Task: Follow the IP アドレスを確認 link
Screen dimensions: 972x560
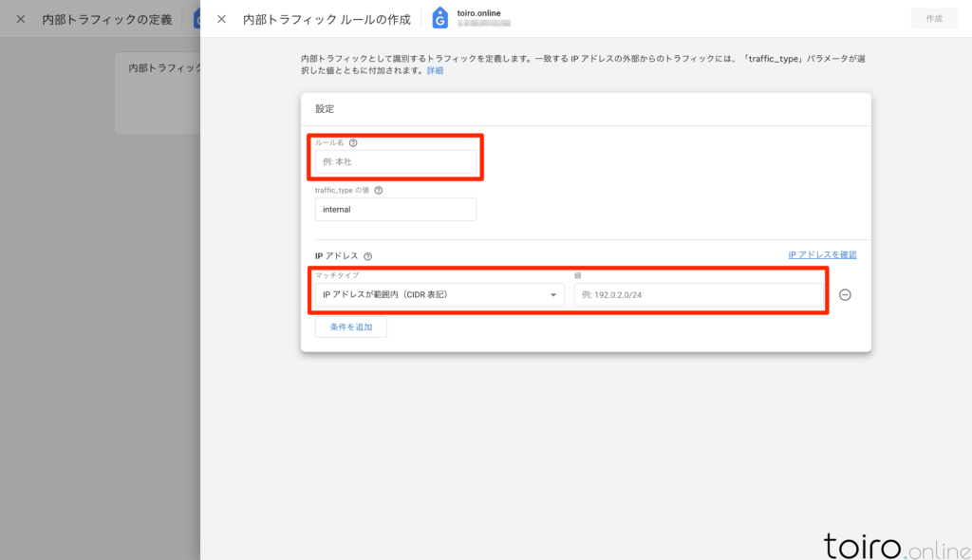Action: (822, 255)
